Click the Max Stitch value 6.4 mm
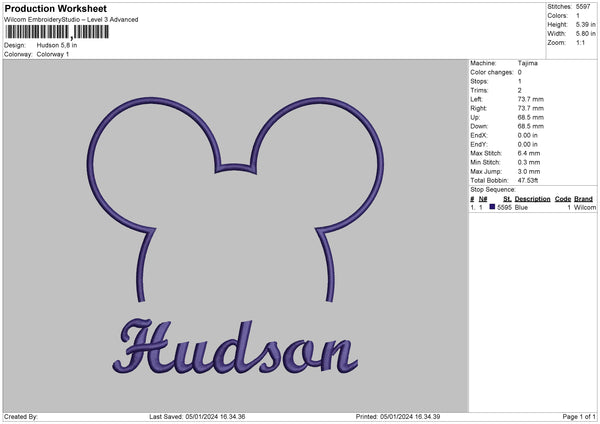Screen dimensions: 600x424 click(x=529, y=153)
